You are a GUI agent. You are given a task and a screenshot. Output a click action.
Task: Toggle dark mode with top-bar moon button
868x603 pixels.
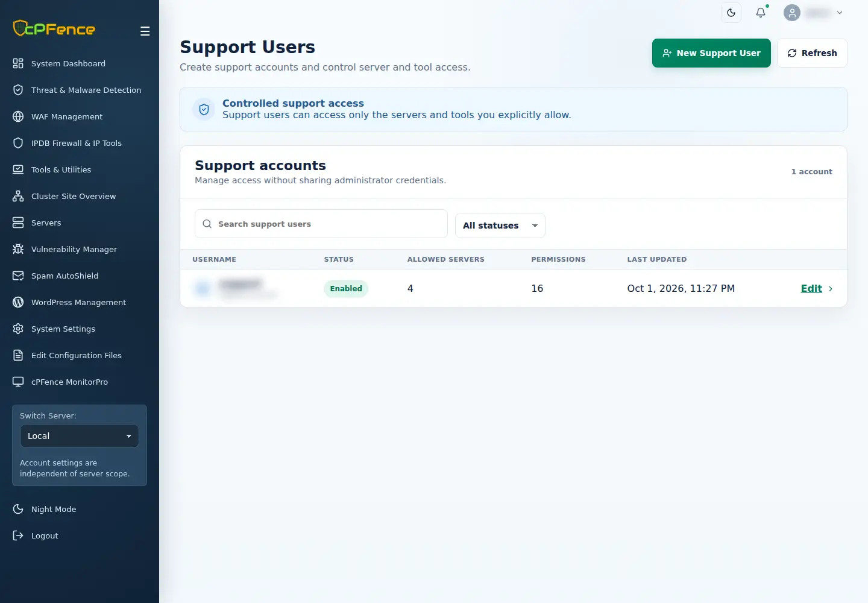(x=731, y=13)
